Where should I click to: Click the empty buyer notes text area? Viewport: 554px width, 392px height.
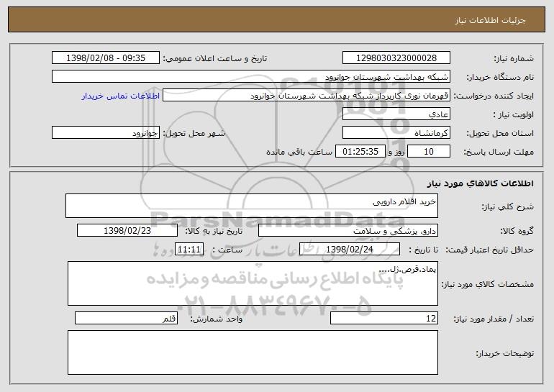point(253,352)
